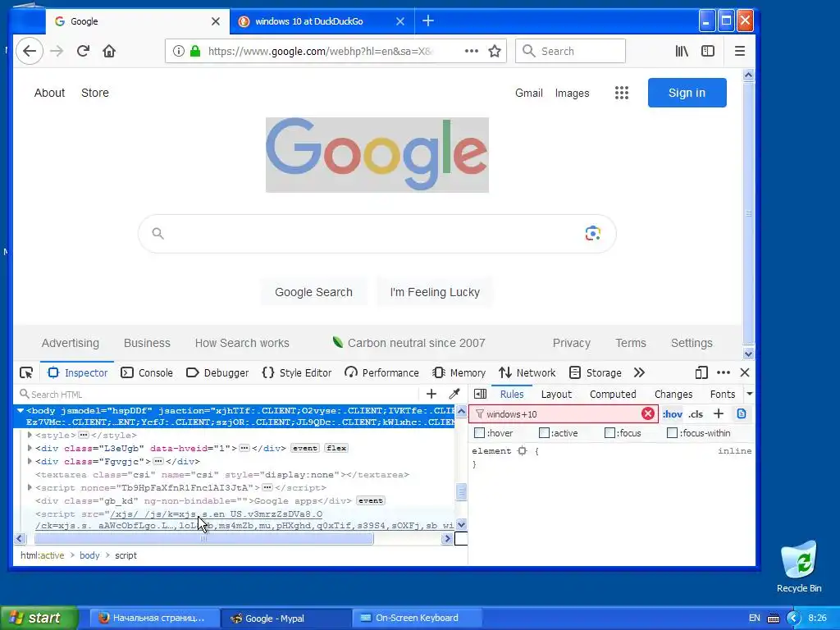This screenshot has width=840, height=630.
Task: Open the browser hamburger menu
Action: pos(740,51)
